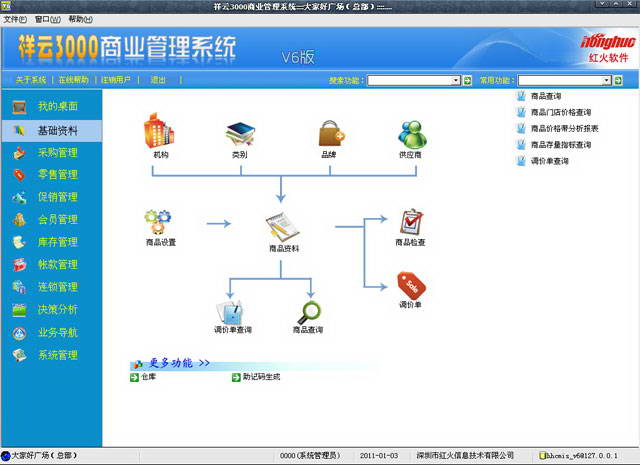
Task: Click the 大家好广场(总部) status bar text
Action: tap(43, 455)
